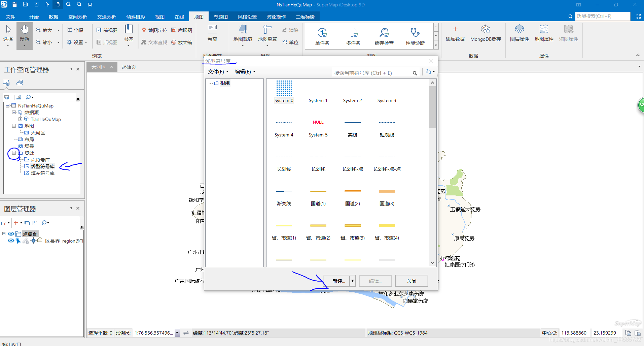Click the 关闭 button

pos(412,281)
